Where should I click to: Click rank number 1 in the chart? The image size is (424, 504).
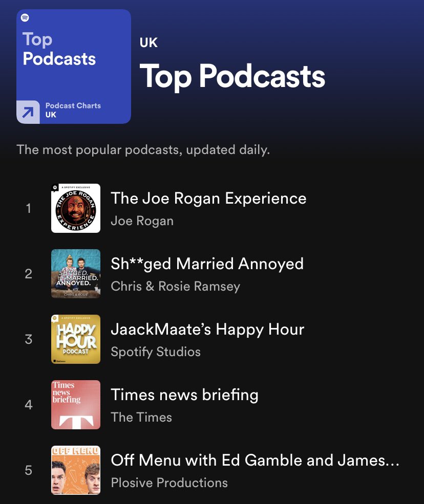point(29,208)
